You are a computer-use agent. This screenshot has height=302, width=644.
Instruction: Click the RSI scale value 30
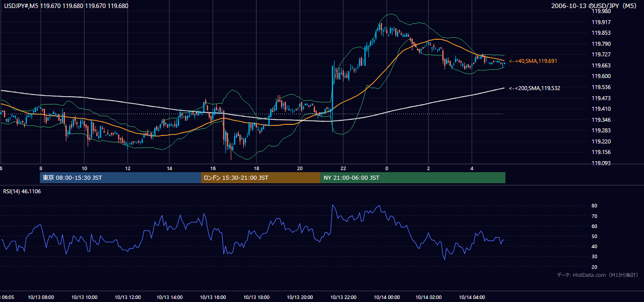(595, 257)
